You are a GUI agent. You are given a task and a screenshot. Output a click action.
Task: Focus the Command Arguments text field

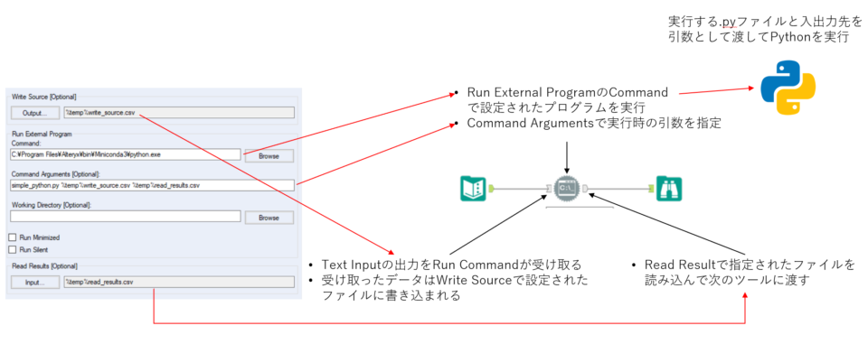pyautogui.click(x=152, y=185)
